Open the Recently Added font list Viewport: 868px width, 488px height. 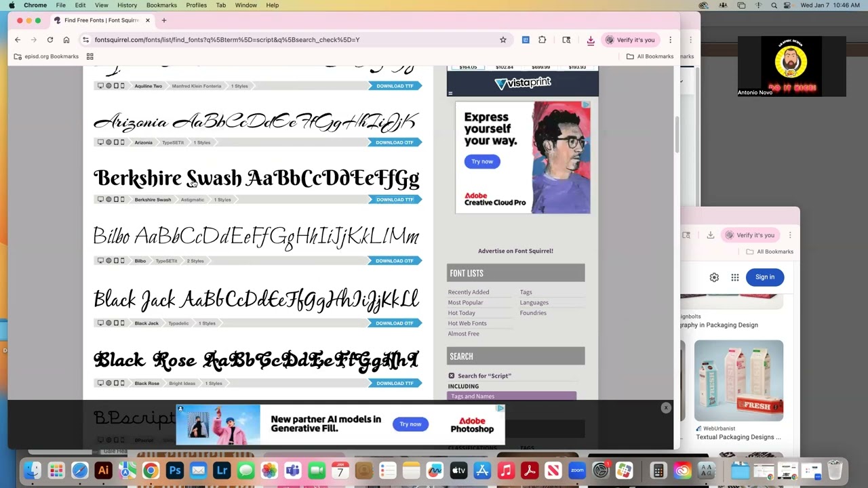pos(469,292)
